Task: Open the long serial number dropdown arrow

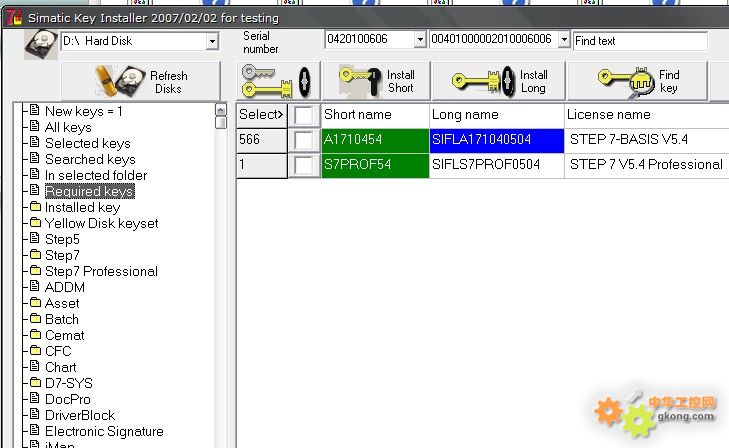Action: click(x=564, y=40)
